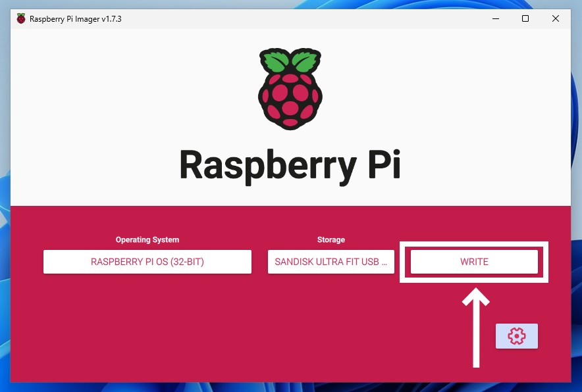The height and width of the screenshot is (392, 582).
Task: Choose operating system Raspberry Pi OS (32-bit) button
Action: click(x=147, y=262)
